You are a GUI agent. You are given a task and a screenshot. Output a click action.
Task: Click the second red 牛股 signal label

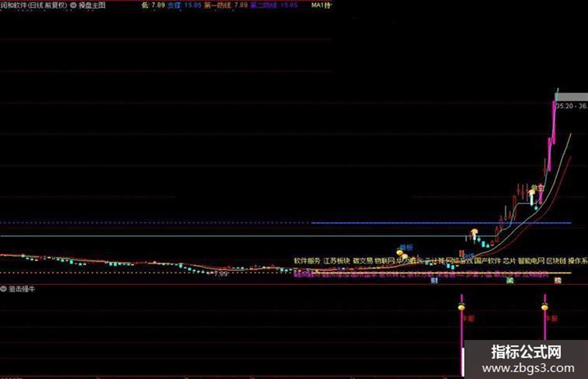point(552,319)
